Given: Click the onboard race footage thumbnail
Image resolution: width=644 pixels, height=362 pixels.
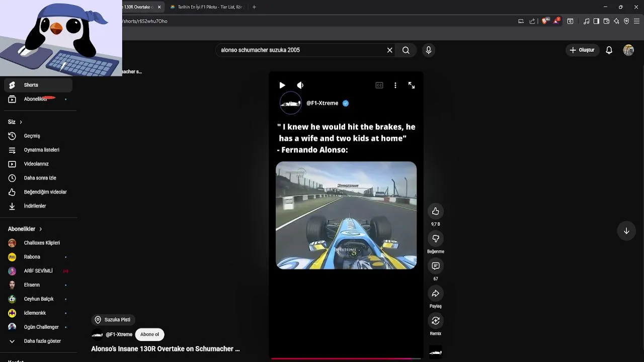Looking at the screenshot, I should click(346, 215).
